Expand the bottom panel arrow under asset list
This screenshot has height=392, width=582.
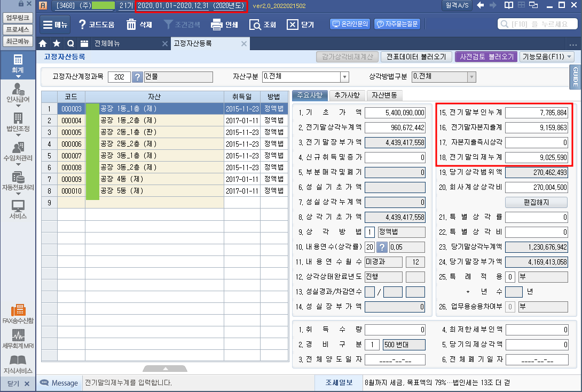point(165,369)
